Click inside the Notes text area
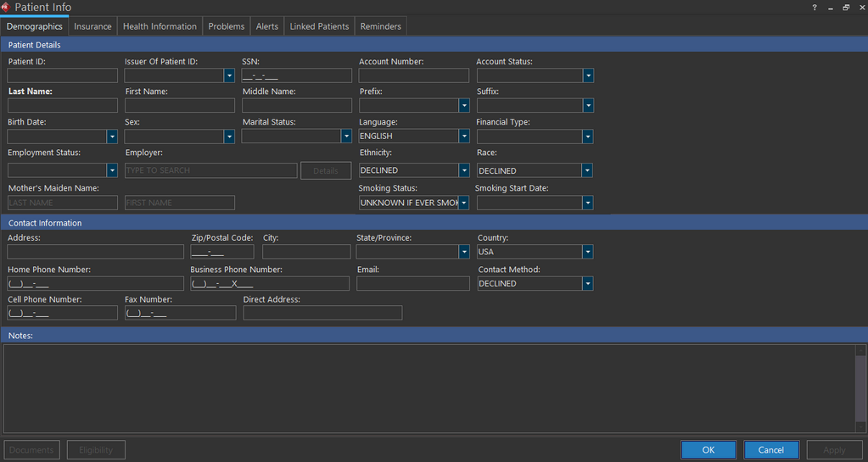Screen dimensions: 868x462 click(x=424, y=387)
